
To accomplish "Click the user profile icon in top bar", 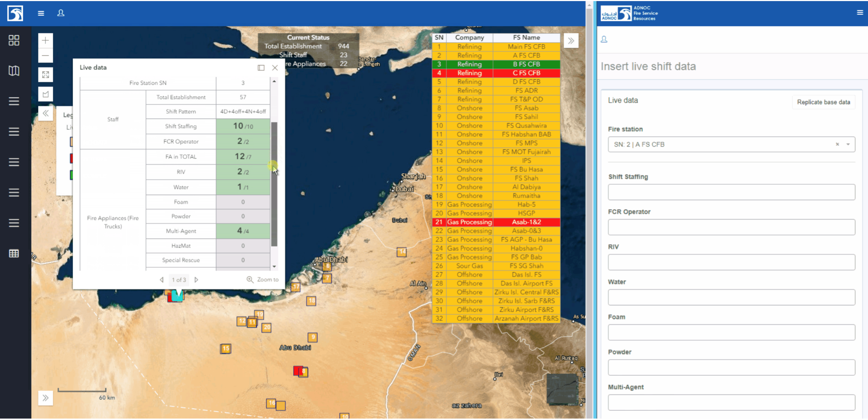I will (61, 13).
